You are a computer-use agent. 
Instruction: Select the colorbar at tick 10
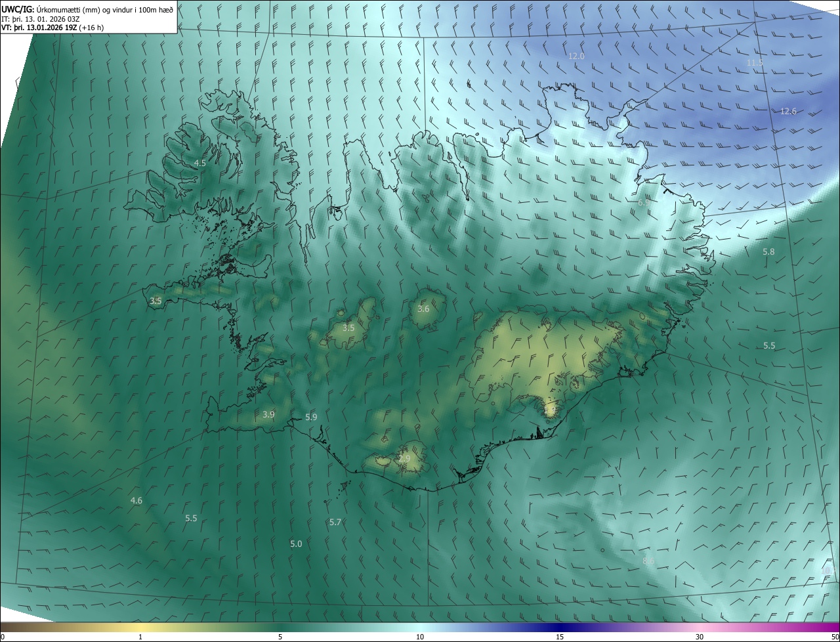[x=420, y=628]
